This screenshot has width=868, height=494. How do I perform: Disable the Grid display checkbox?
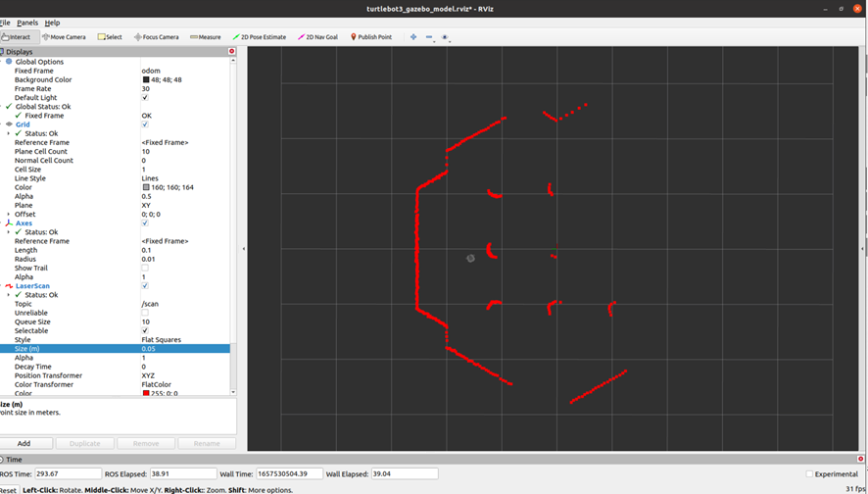(x=145, y=124)
